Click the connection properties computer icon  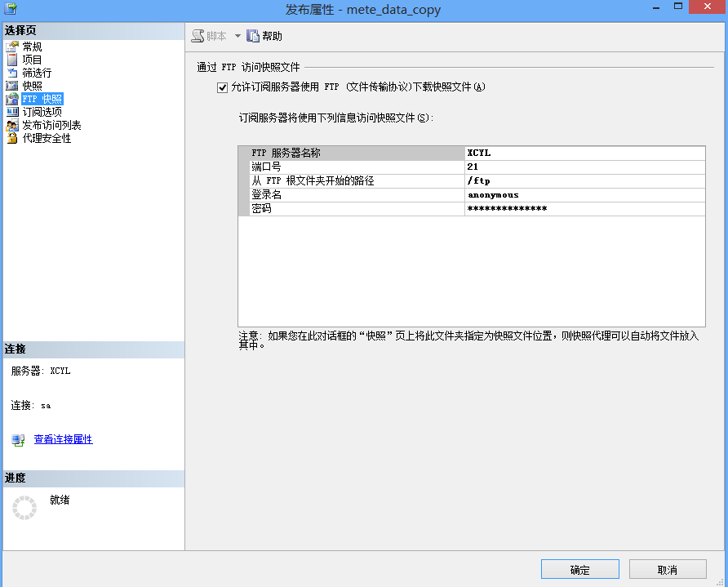(x=18, y=440)
